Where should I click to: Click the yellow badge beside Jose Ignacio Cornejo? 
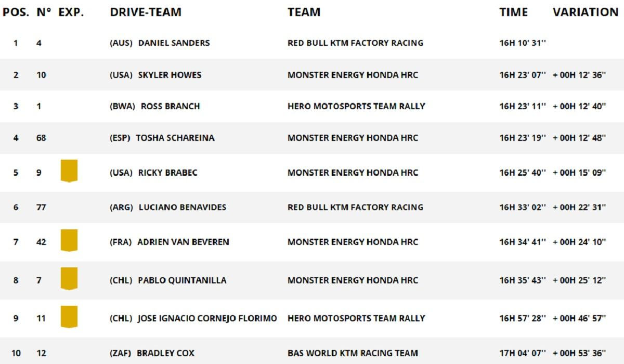pos(69,317)
